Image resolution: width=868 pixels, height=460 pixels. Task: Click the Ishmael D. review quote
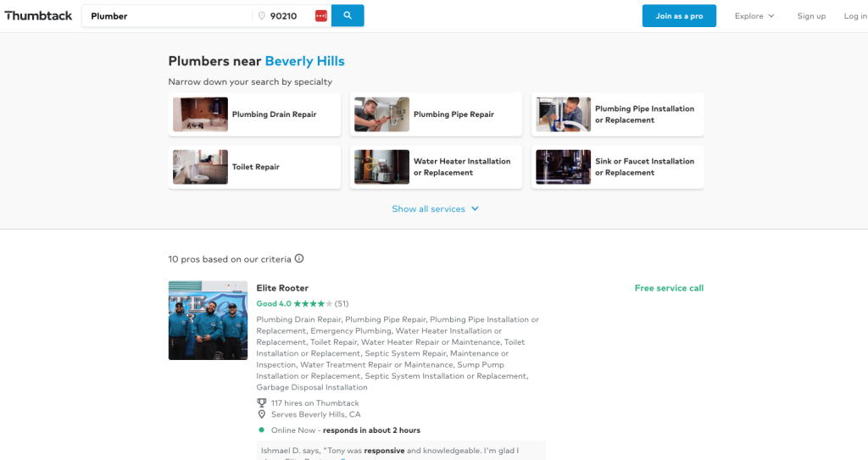tap(401, 451)
